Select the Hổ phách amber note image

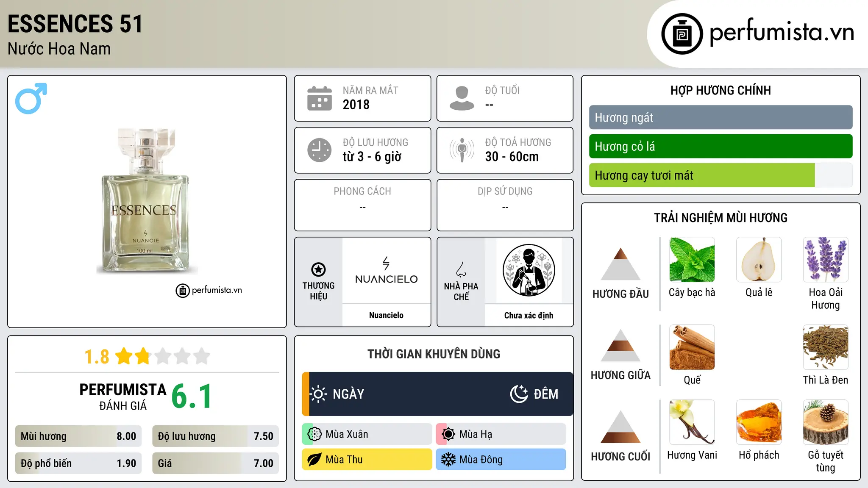coord(759,422)
